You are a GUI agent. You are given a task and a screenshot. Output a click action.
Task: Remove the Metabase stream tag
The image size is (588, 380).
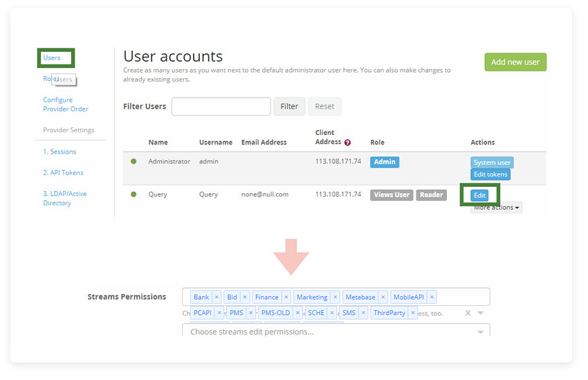pos(383,297)
